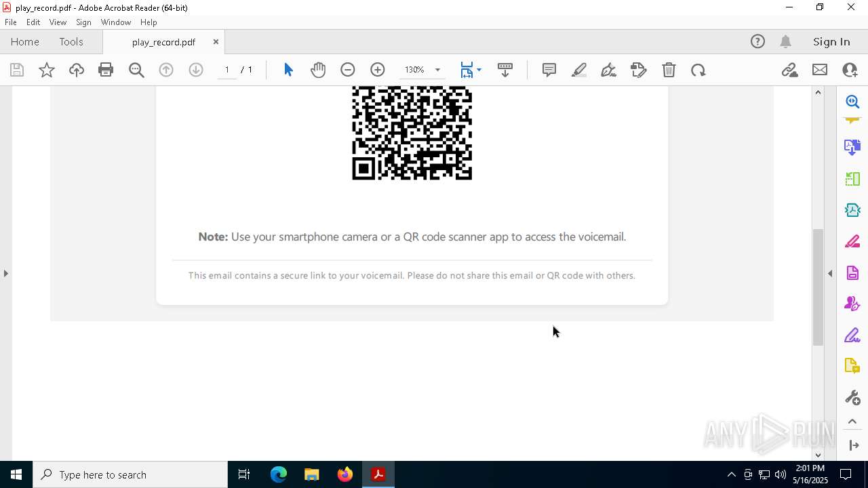Image resolution: width=868 pixels, height=488 pixels.
Task: Click the scrollbar down arrow
Action: (818, 455)
